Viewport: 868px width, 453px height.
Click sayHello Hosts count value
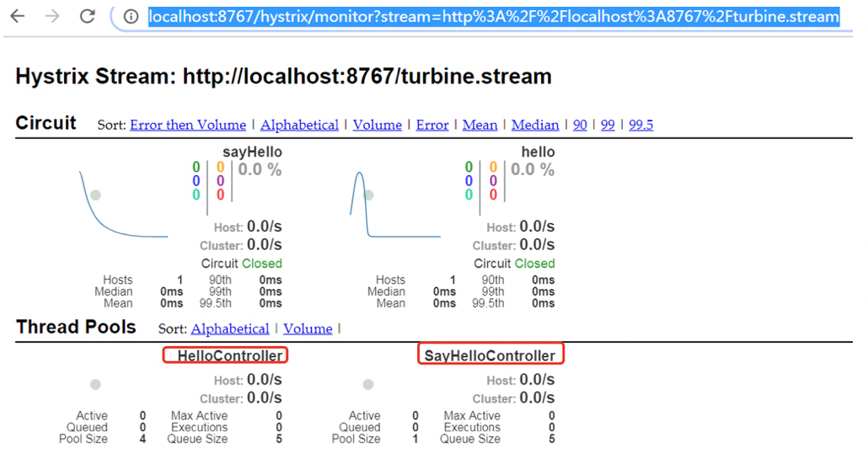click(x=179, y=280)
